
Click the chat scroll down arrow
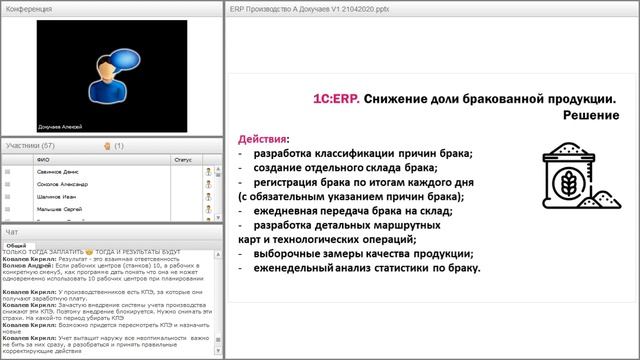click(x=218, y=351)
